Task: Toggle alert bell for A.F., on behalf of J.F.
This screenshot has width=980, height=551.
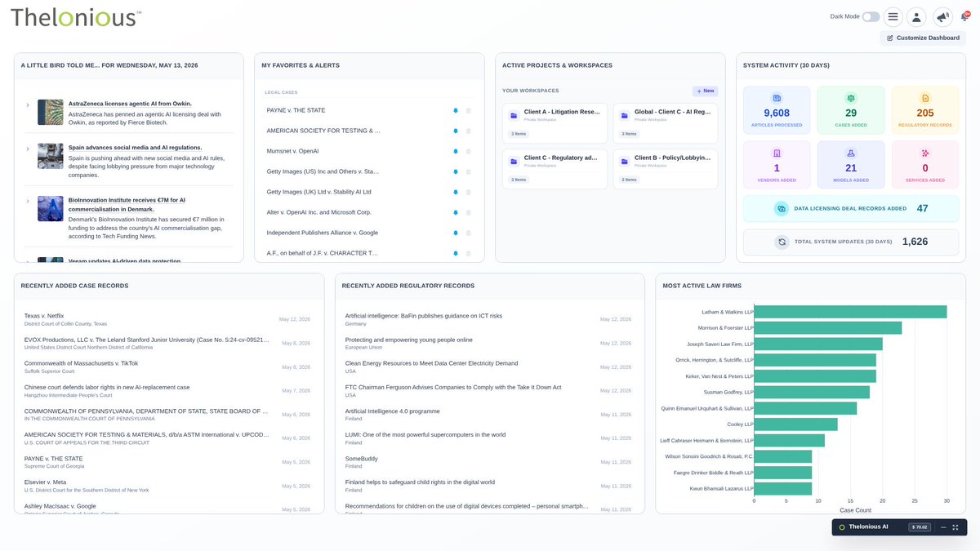Action: click(455, 253)
